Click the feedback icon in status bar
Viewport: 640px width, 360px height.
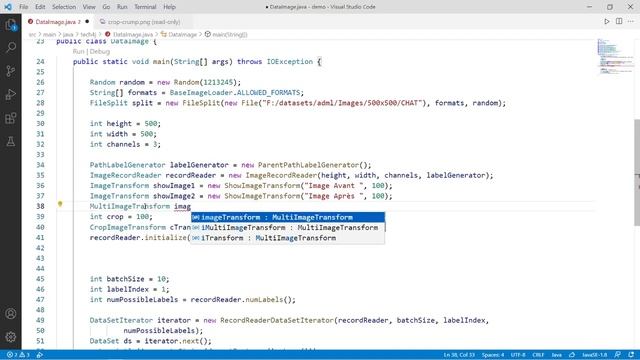[618, 355]
